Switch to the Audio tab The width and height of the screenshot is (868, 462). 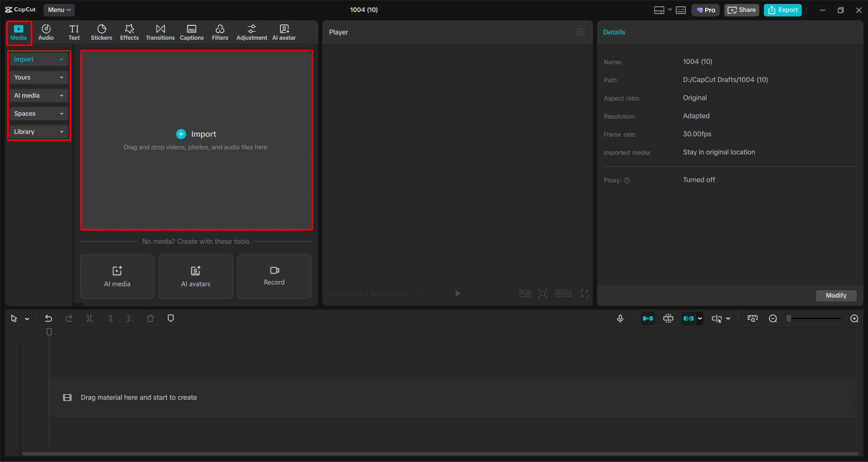[x=46, y=32]
